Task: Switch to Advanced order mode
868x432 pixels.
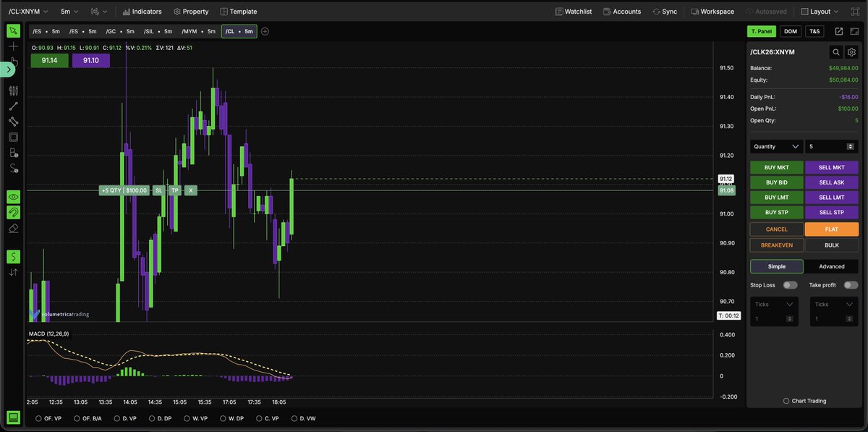Action: [x=832, y=266]
